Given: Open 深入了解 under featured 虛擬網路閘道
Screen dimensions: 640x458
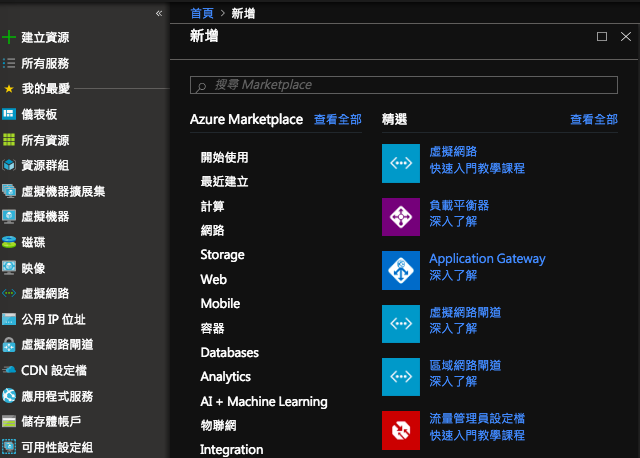Looking at the screenshot, I should click(x=453, y=328).
